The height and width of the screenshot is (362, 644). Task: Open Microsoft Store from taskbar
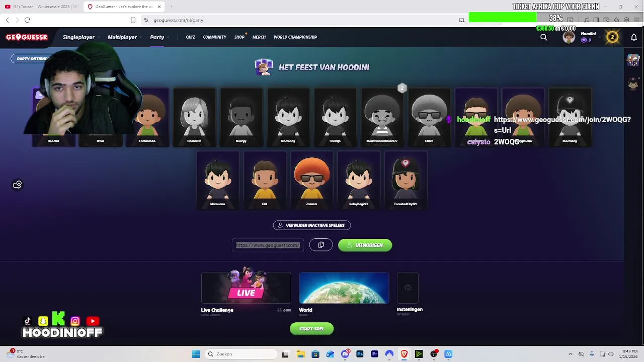click(x=315, y=354)
